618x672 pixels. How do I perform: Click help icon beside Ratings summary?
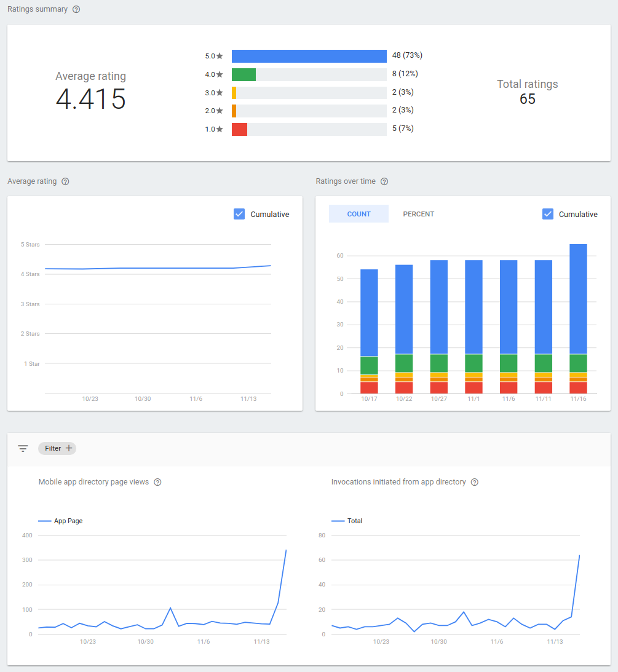click(x=76, y=9)
